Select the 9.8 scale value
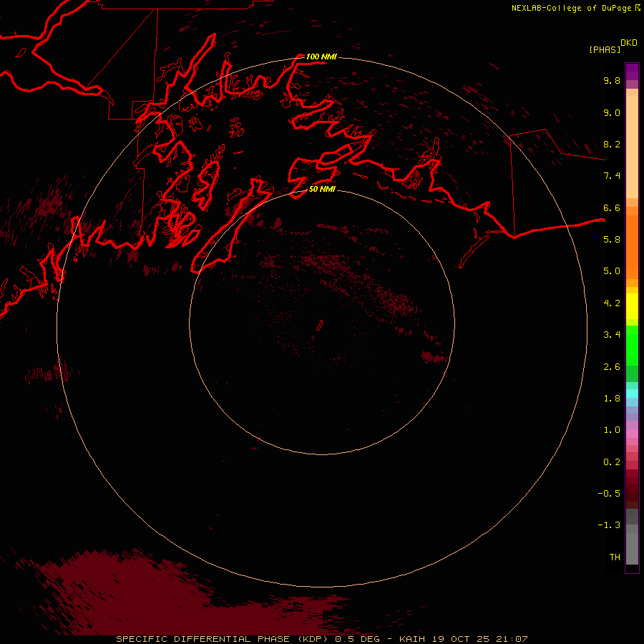This screenshot has width=644, height=644. point(612,80)
